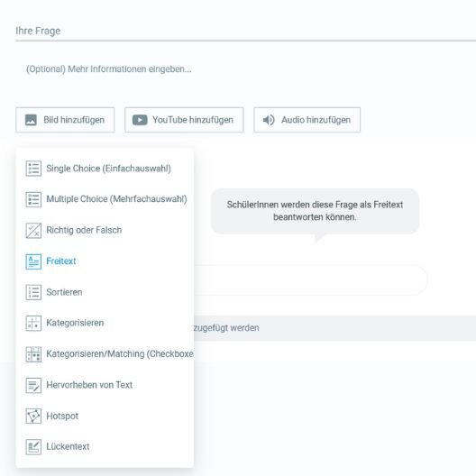Add audio via Audio hinzufügen button
The height and width of the screenshot is (476, 476).
coord(307,120)
